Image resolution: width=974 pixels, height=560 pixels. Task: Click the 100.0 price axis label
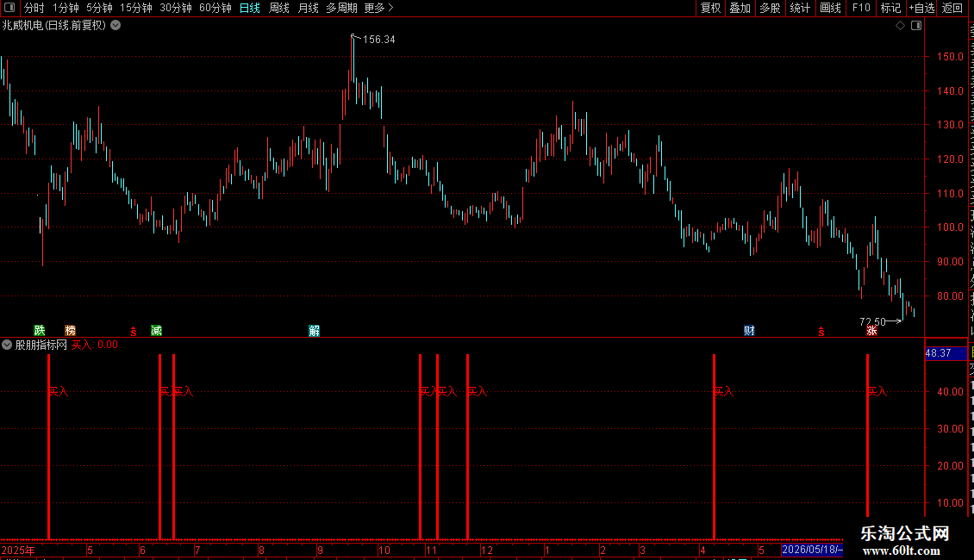(950, 227)
